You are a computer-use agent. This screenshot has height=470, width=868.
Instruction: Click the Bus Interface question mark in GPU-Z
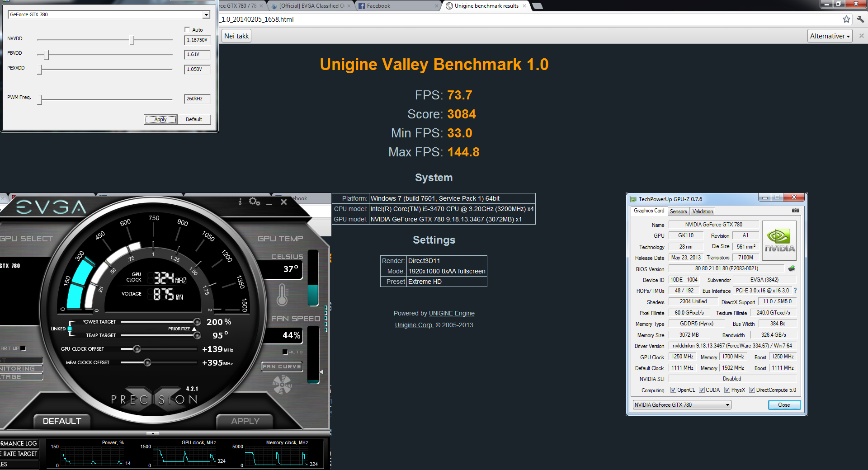795,291
